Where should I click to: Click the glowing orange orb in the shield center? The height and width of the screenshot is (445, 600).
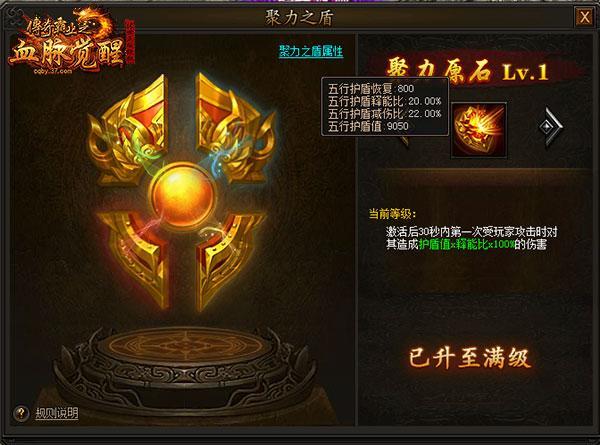pyautogui.click(x=182, y=197)
